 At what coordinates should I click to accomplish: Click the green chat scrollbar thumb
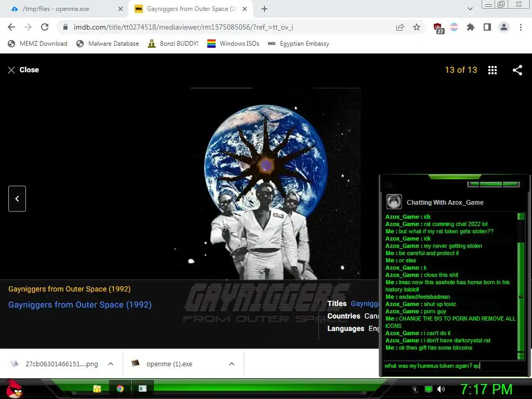click(521, 297)
